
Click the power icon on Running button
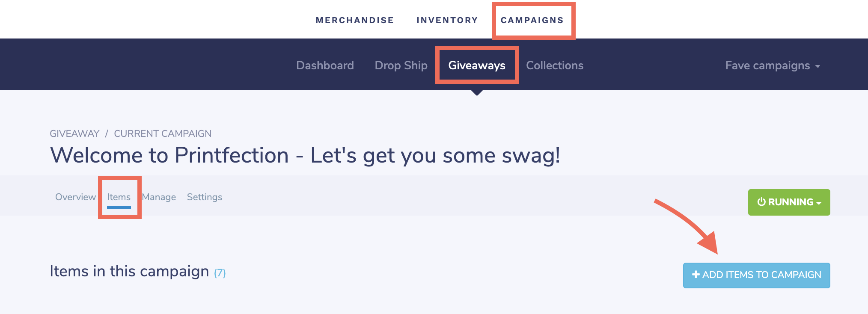761,202
